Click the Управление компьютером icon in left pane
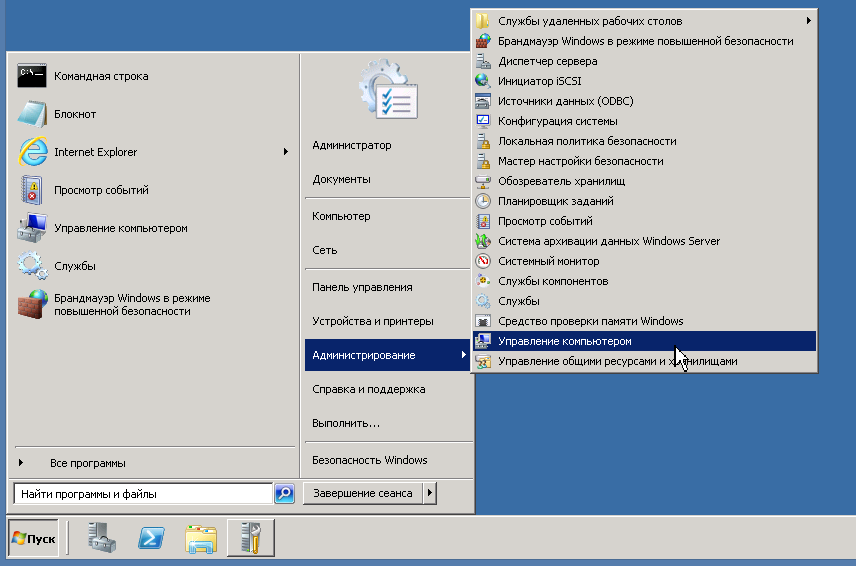This screenshot has width=856, height=566. tap(32, 228)
